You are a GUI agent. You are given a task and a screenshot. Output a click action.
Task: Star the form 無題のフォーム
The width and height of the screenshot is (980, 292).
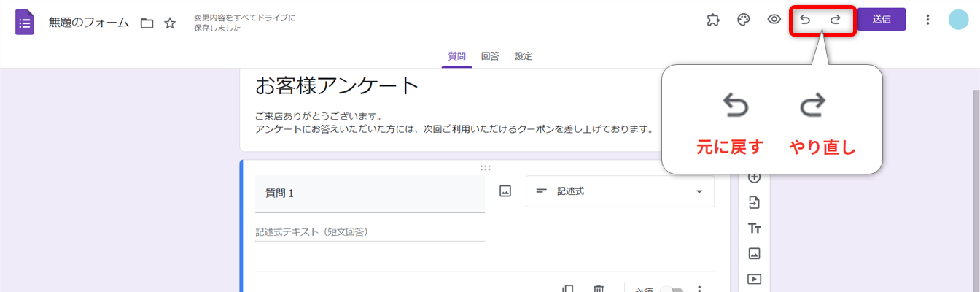pyautogui.click(x=170, y=23)
